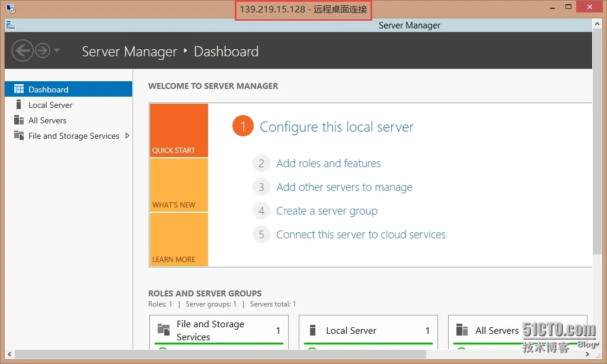The height and width of the screenshot is (364, 607).
Task: Click Connect this server to cloud services
Action: pyautogui.click(x=360, y=235)
